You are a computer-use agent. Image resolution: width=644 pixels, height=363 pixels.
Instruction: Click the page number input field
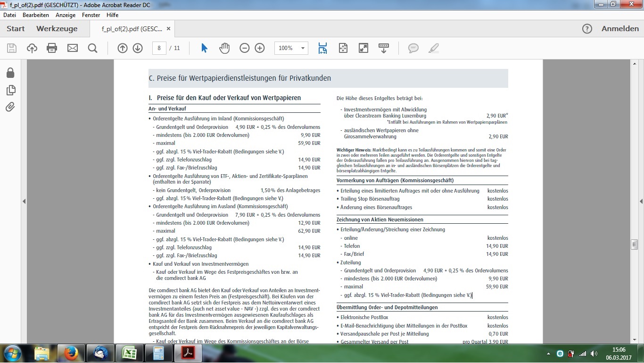[x=159, y=48]
